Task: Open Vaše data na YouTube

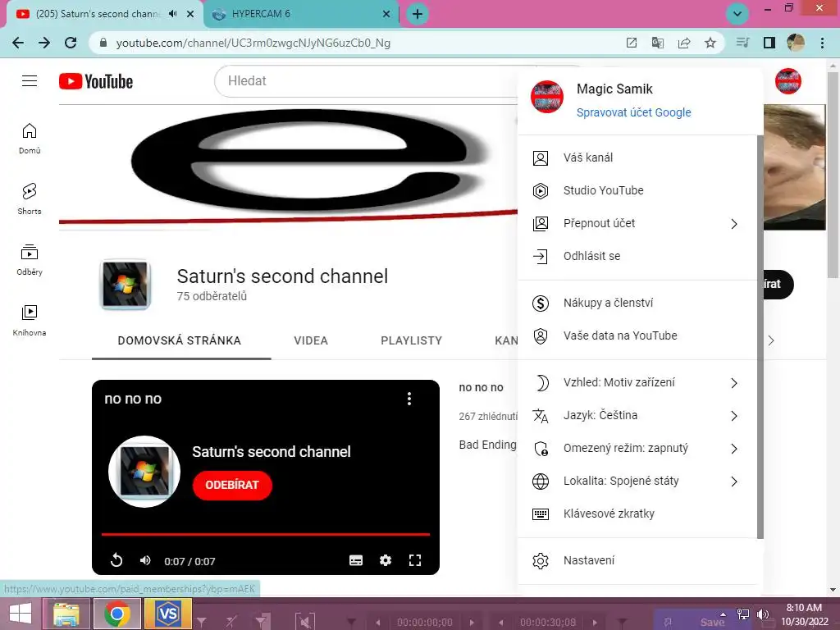Action: [x=637, y=336]
